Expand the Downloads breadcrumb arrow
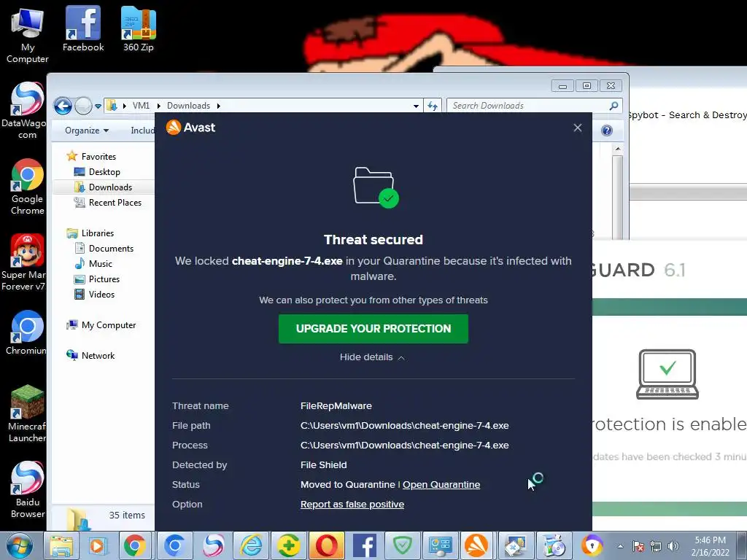Viewport: 747px width, 560px height. (219, 106)
